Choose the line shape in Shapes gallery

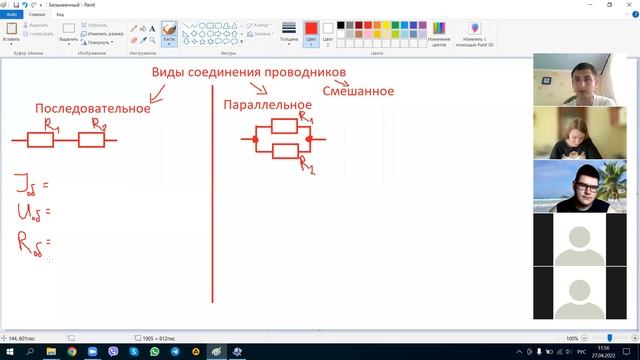186,26
